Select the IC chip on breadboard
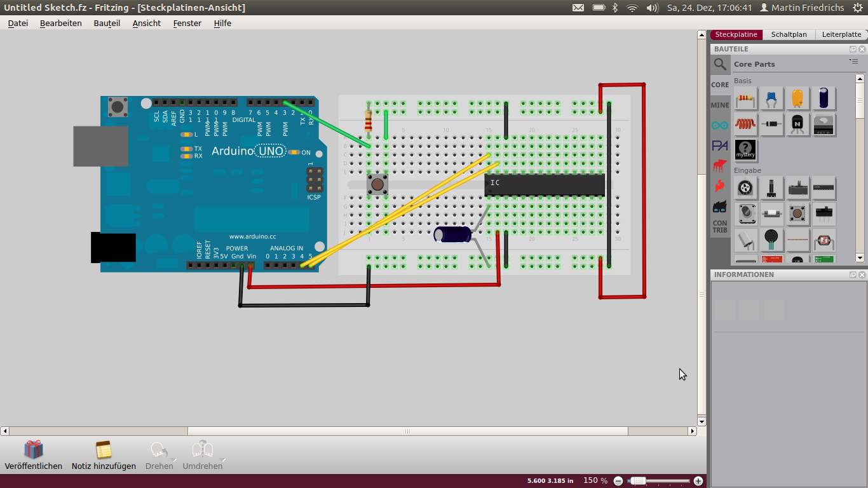The height and width of the screenshot is (488, 868). [545, 185]
